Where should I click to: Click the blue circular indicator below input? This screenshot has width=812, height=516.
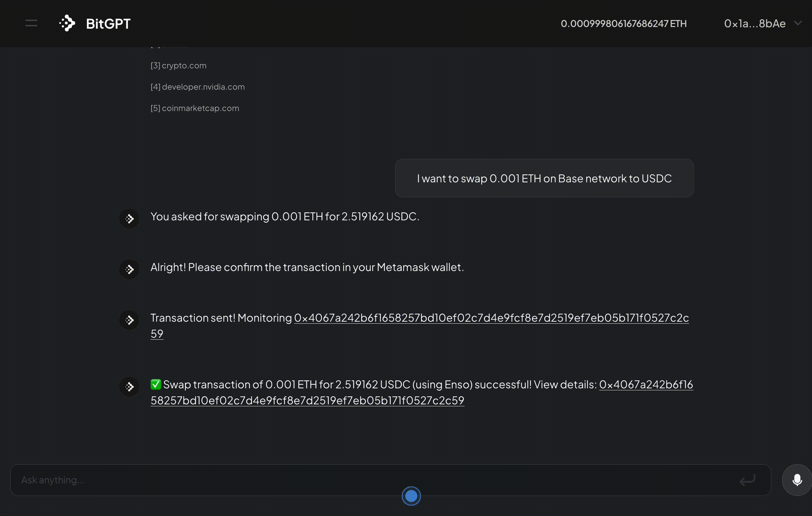411,496
